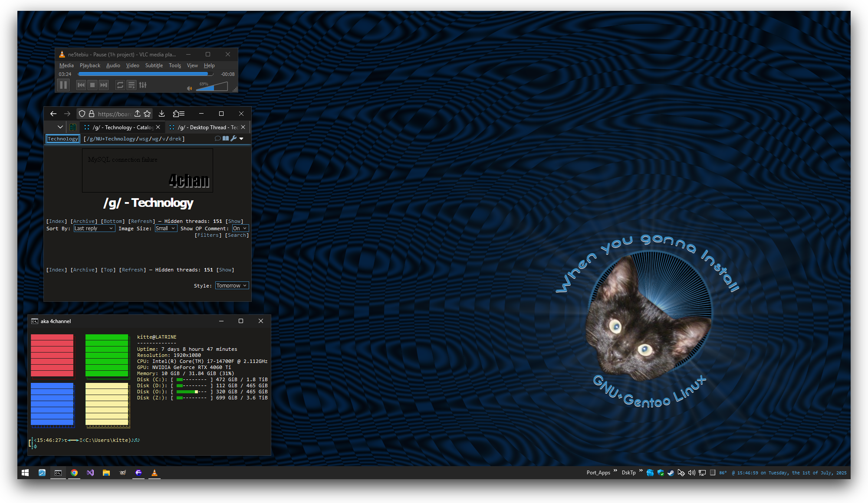
Task: Click the 4chan banner image
Action: coord(148,170)
